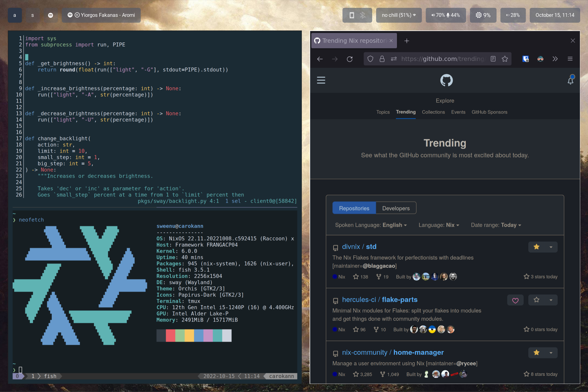Click the battery percentage status icon
Screen dimensions: 588x392
pyautogui.click(x=514, y=15)
